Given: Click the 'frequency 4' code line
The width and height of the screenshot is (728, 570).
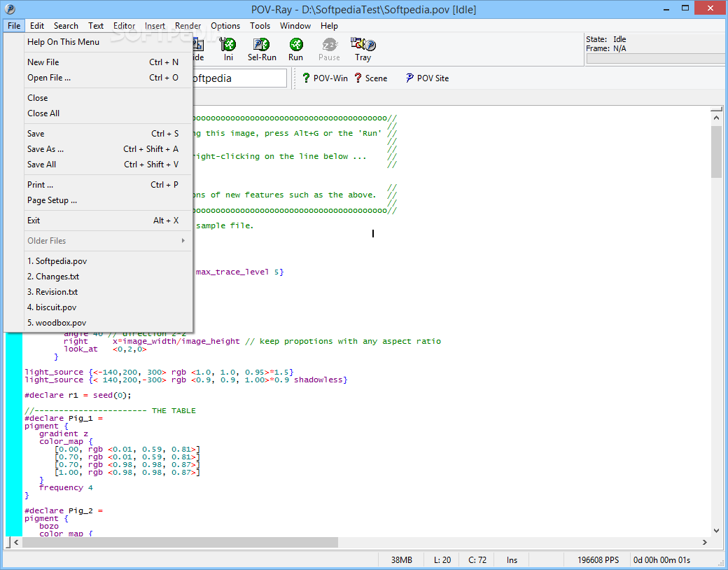Looking at the screenshot, I should pos(66,488).
